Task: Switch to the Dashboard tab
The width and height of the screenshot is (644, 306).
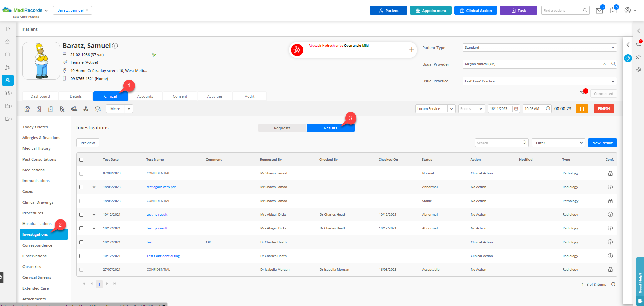Action: click(40, 96)
